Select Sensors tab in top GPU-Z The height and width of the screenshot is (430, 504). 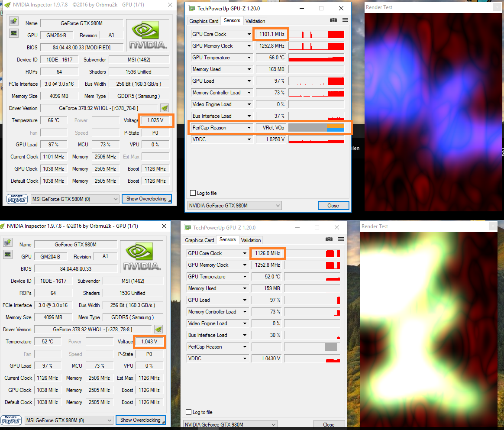[232, 20]
